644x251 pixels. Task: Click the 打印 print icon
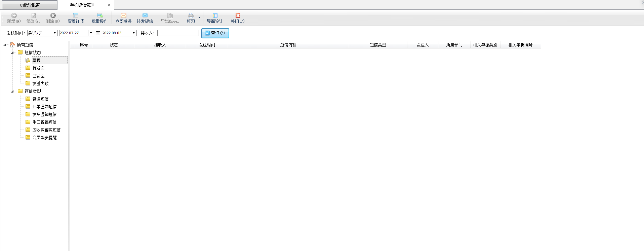(191, 15)
